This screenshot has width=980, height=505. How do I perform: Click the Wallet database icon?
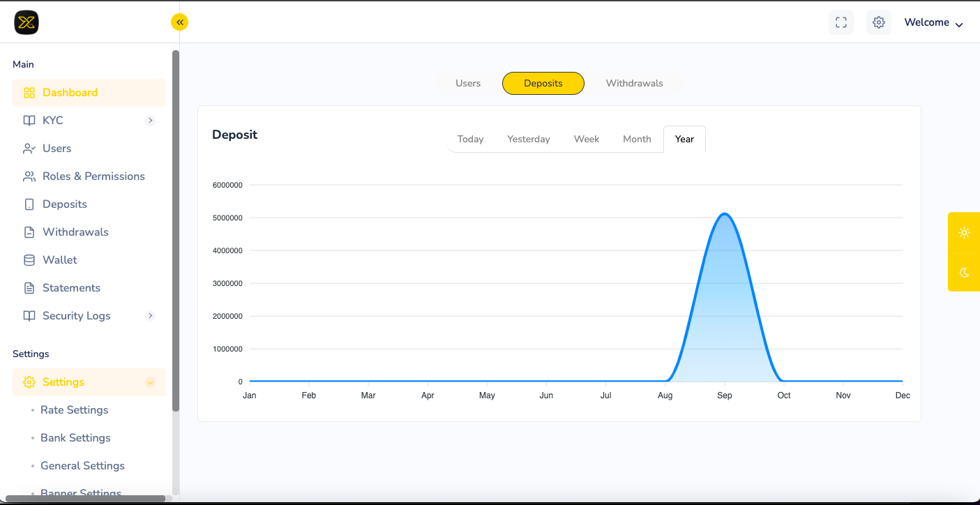(x=29, y=260)
